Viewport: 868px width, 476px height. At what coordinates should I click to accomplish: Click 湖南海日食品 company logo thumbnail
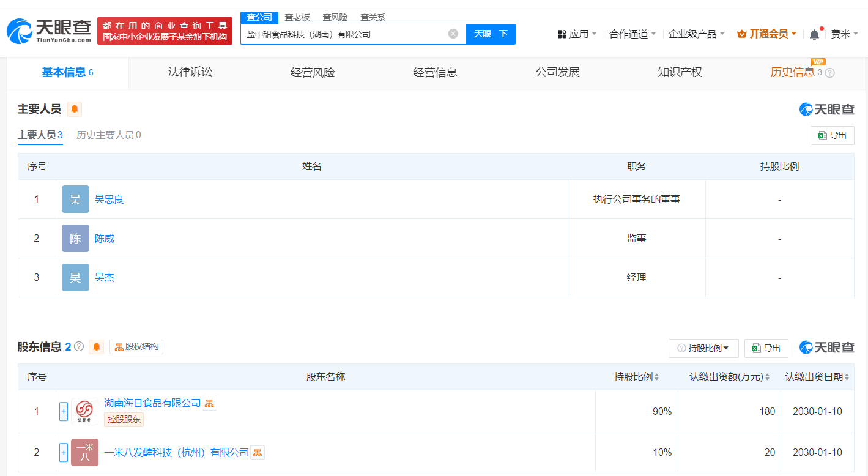[x=84, y=412]
